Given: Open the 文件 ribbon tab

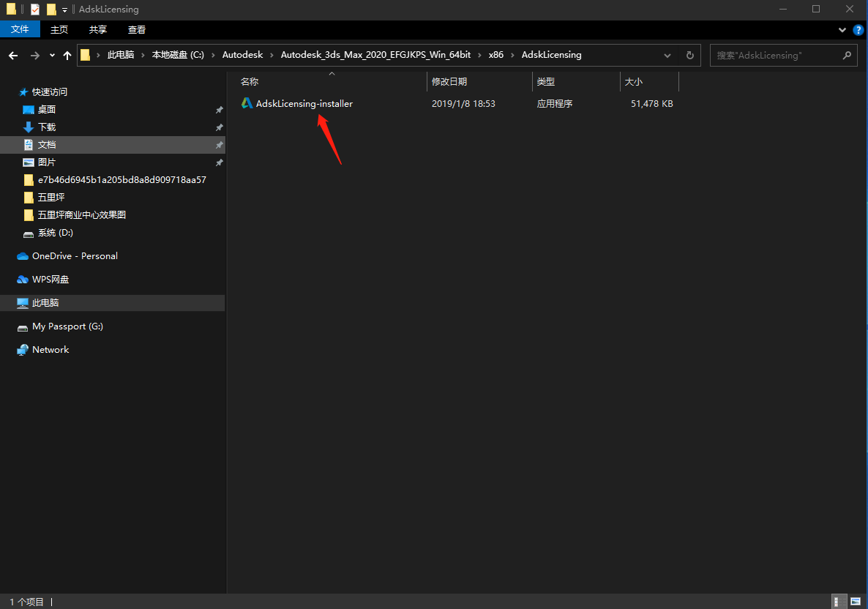Looking at the screenshot, I should pyautogui.click(x=20, y=29).
